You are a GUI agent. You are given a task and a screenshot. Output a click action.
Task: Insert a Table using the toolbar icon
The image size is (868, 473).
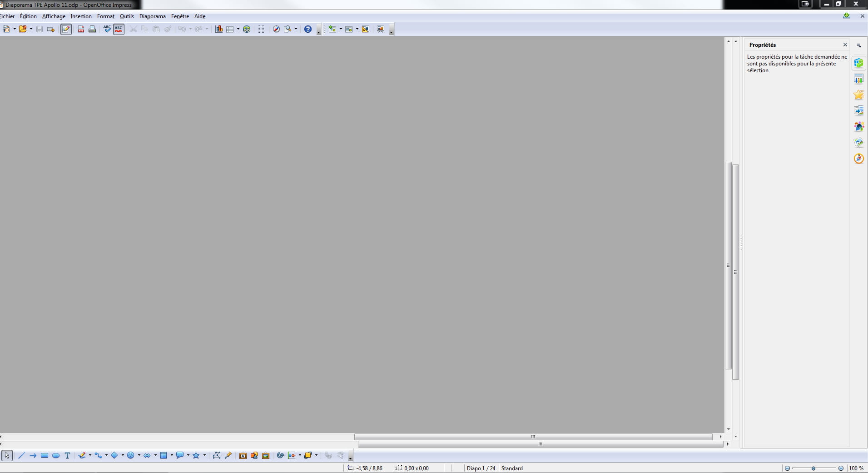(230, 29)
